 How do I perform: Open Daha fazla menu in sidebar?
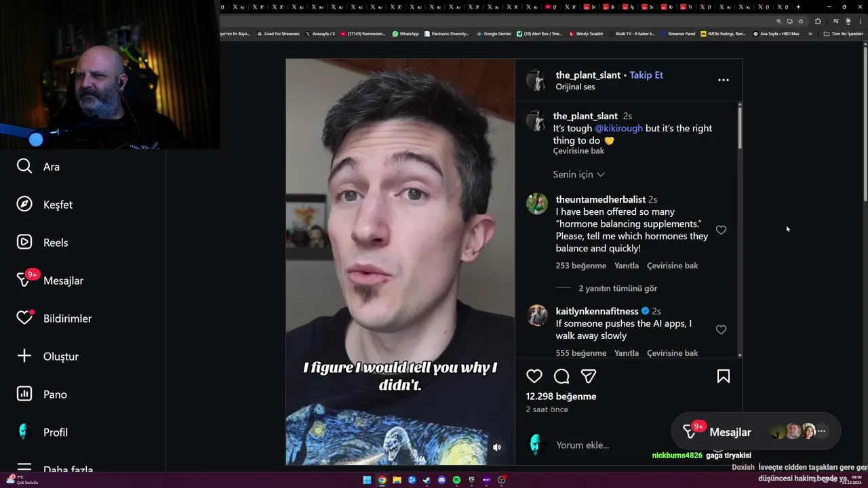tap(54, 469)
